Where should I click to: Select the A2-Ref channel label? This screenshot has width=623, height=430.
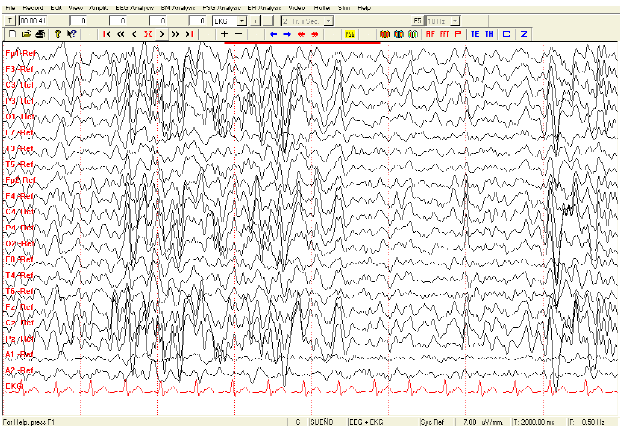pos(19,370)
